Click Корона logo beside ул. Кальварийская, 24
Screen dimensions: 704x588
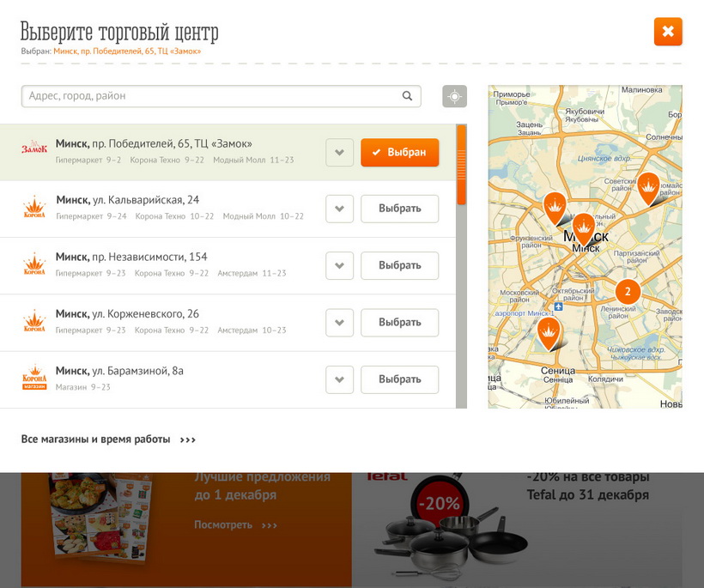pos(34,207)
